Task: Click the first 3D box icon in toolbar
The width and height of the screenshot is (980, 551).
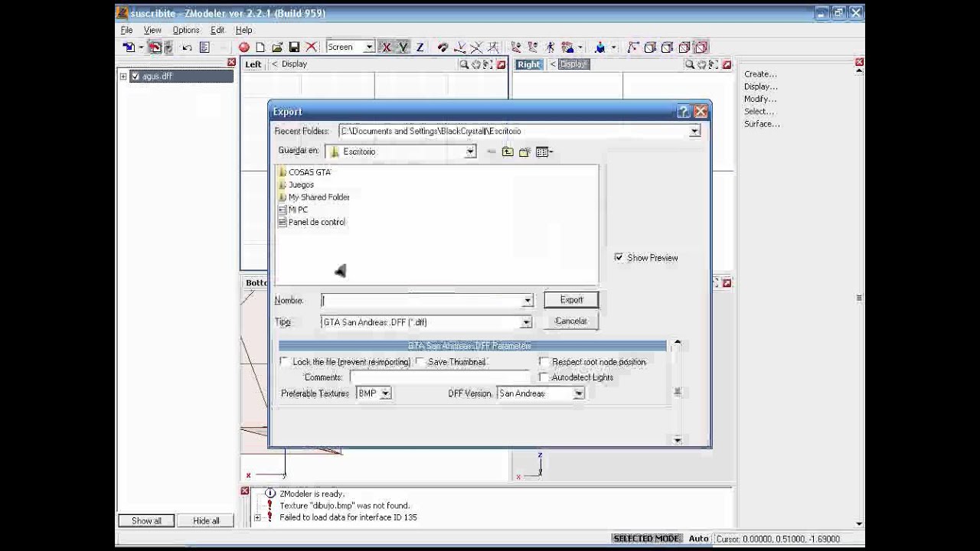Action: (x=650, y=47)
